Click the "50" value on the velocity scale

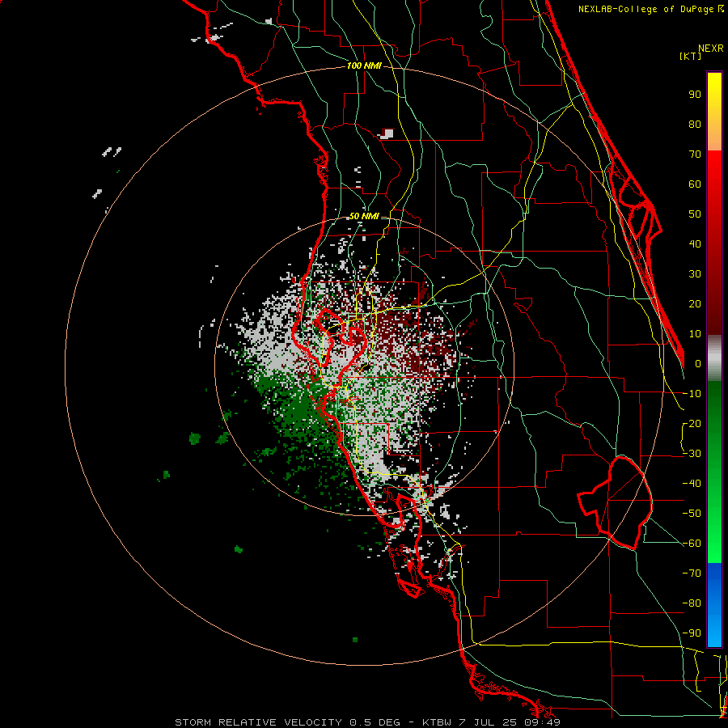tap(695, 214)
